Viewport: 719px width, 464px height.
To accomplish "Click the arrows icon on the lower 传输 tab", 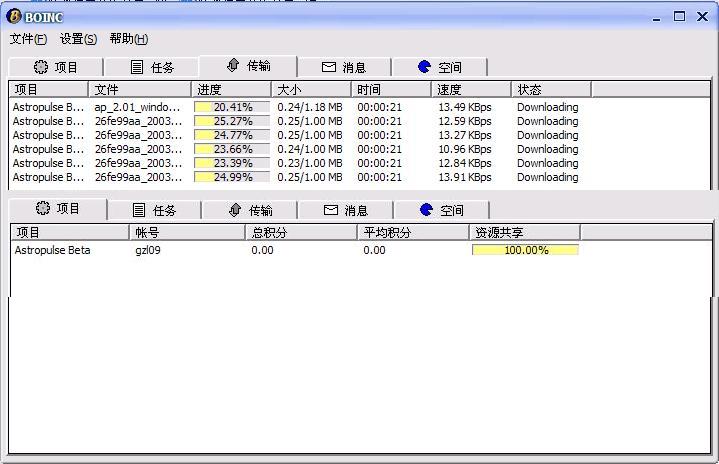I will [x=235, y=210].
